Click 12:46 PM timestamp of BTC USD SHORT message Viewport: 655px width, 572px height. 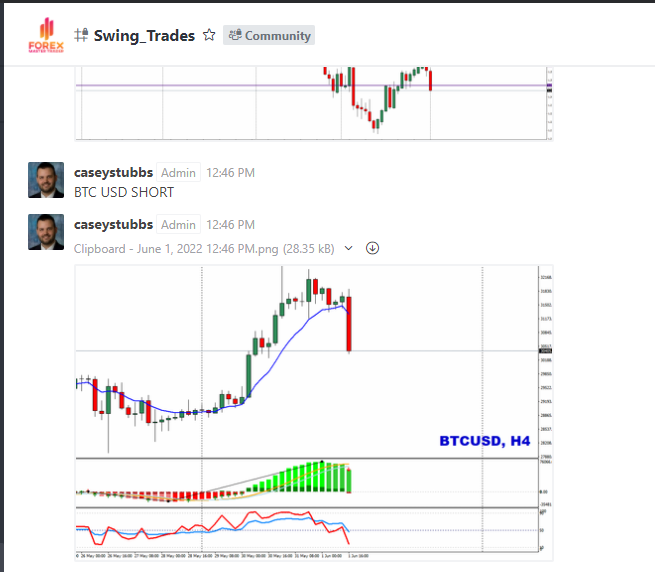[230, 172]
